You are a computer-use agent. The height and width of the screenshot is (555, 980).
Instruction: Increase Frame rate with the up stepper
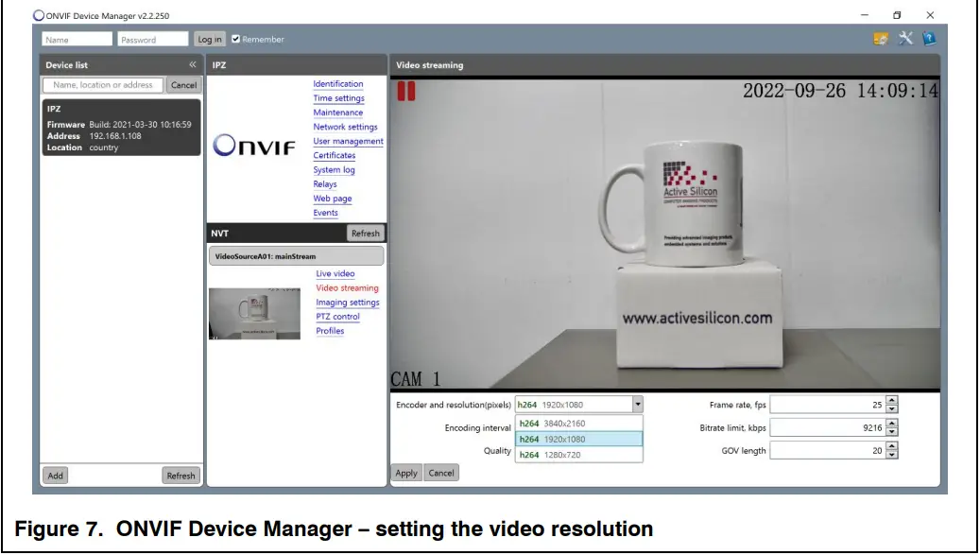[891, 398]
